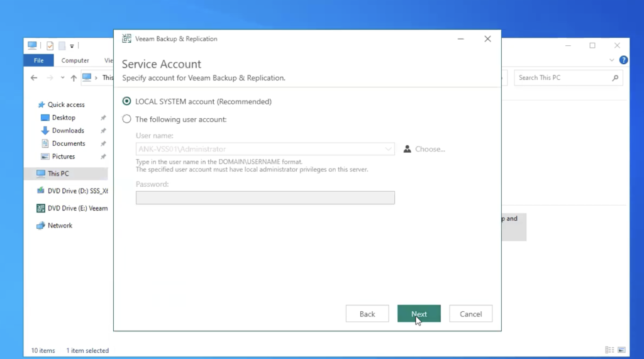Go back in File Explorer navigation
644x359 pixels.
pyautogui.click(x=34, y=77)
